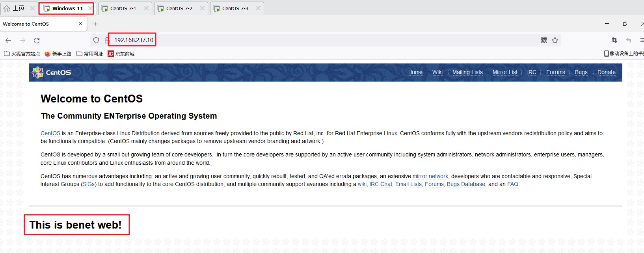Open the Home nav link
Image resolution: width=644 pixels, height=253 pixels.
(415, 72)
